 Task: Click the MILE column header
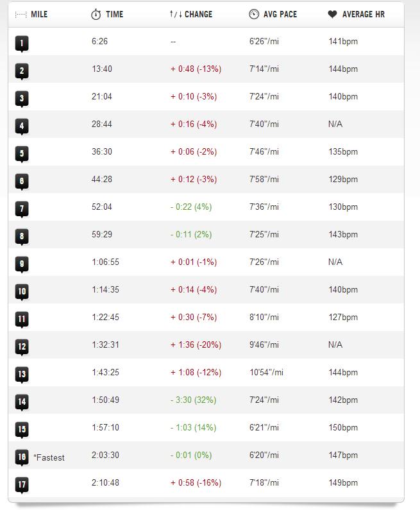[39, 14]
